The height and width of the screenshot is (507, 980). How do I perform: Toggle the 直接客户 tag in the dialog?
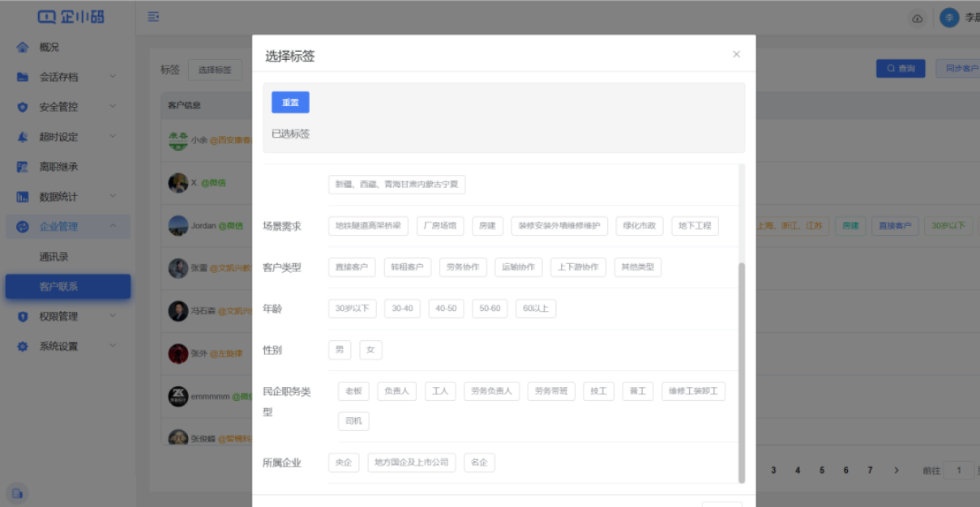(352, 267)
